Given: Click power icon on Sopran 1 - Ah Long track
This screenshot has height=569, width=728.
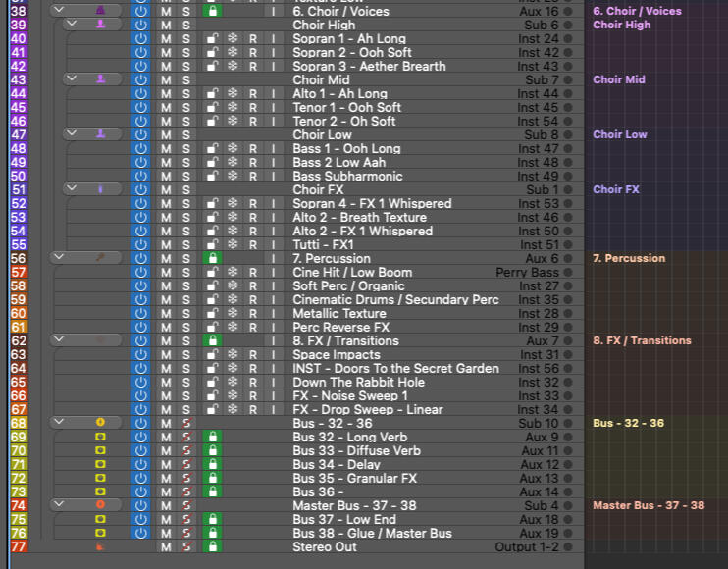Looking at the screenshot, I should [140, 39].
